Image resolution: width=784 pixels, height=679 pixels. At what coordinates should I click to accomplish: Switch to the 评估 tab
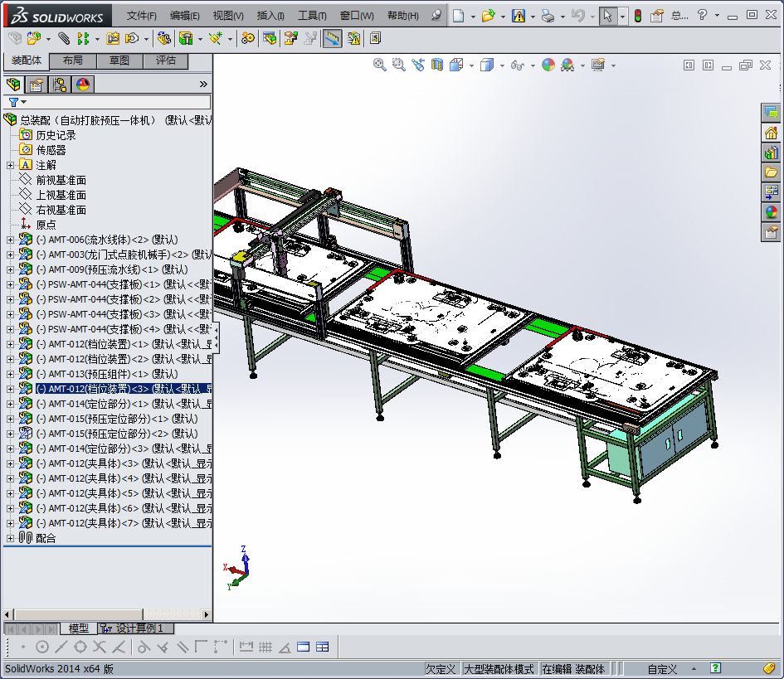point(166,61)
